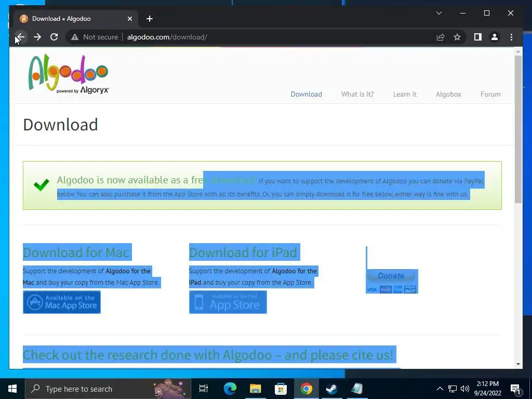Image resolution: width=532 pixels, height=399 pixels.
Task: Click the iPad App Store badge
Action: tap(228, 302)
